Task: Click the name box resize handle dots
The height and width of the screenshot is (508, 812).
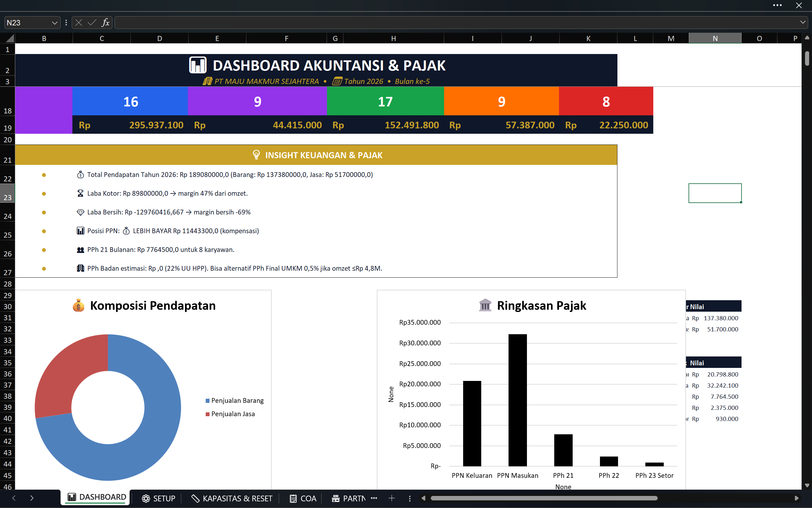Action: coord(66,23)
